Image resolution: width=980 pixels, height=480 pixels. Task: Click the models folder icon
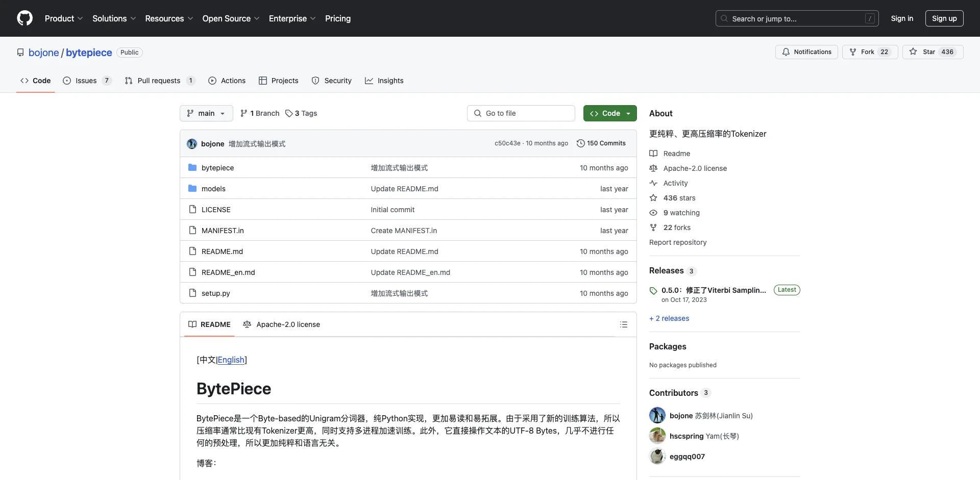(192, 188)
